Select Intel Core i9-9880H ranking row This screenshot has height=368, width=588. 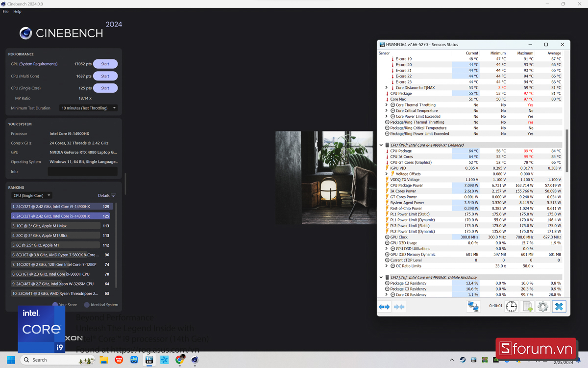[x=62, y=274]
